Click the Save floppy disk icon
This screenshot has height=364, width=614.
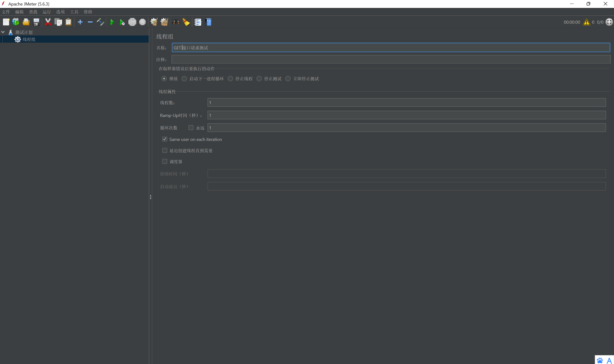pos(36,22)
